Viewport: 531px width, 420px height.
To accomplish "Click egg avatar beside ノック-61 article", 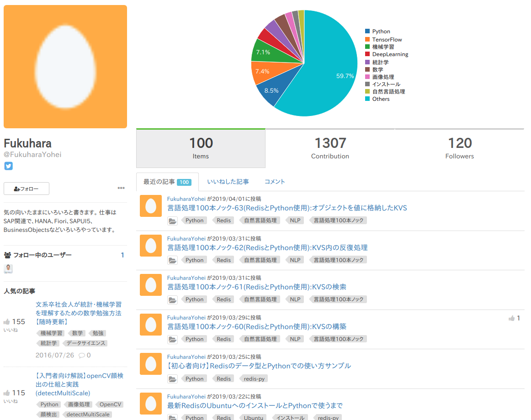I will click(151, 285).
